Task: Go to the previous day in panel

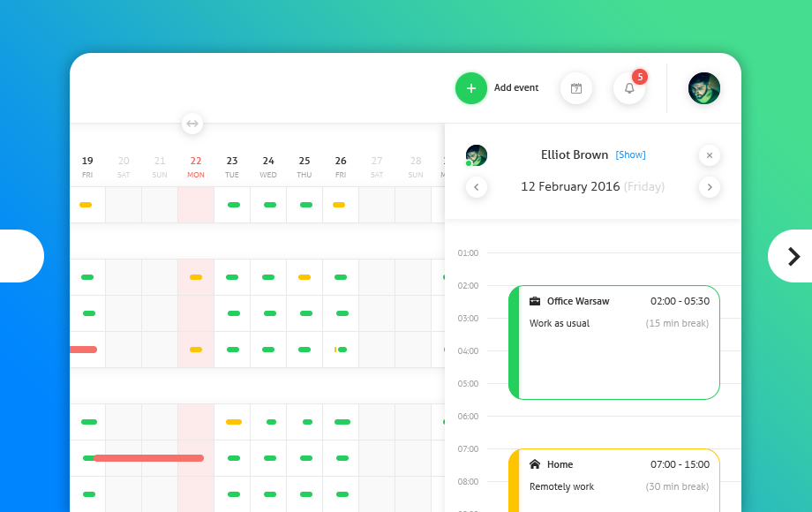Action: 477,187
